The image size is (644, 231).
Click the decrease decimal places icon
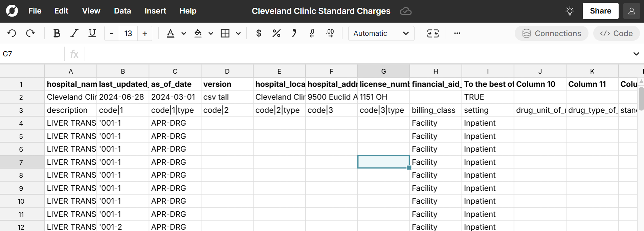pos(312,33)
